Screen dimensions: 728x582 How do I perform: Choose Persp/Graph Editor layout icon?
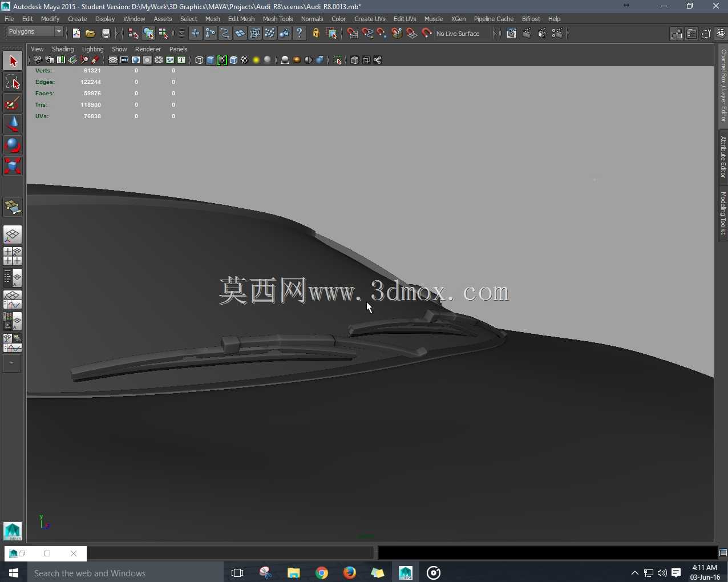coord(13,300)
